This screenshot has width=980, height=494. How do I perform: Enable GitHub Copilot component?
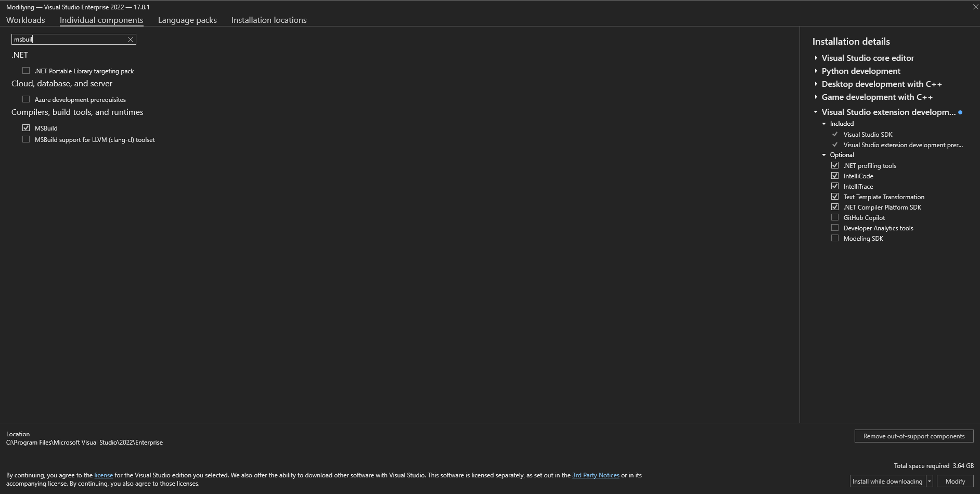pyautogui.click(x=835, y=217)
